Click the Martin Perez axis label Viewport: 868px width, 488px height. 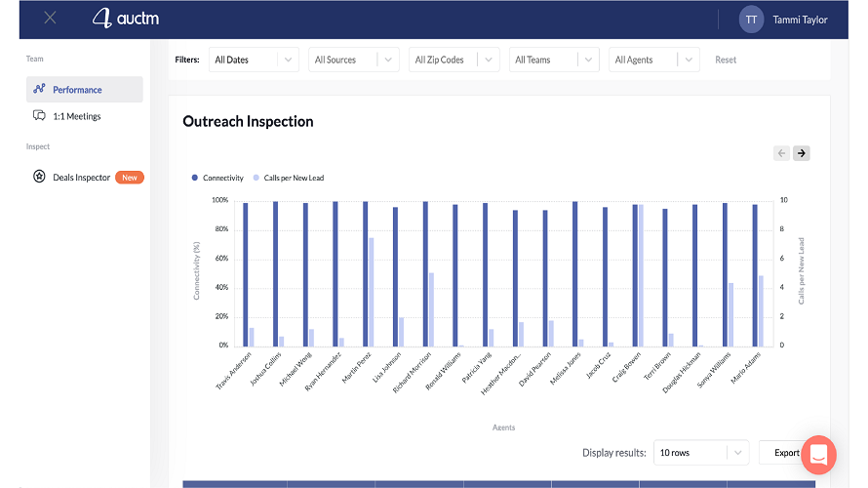(357, 367)
